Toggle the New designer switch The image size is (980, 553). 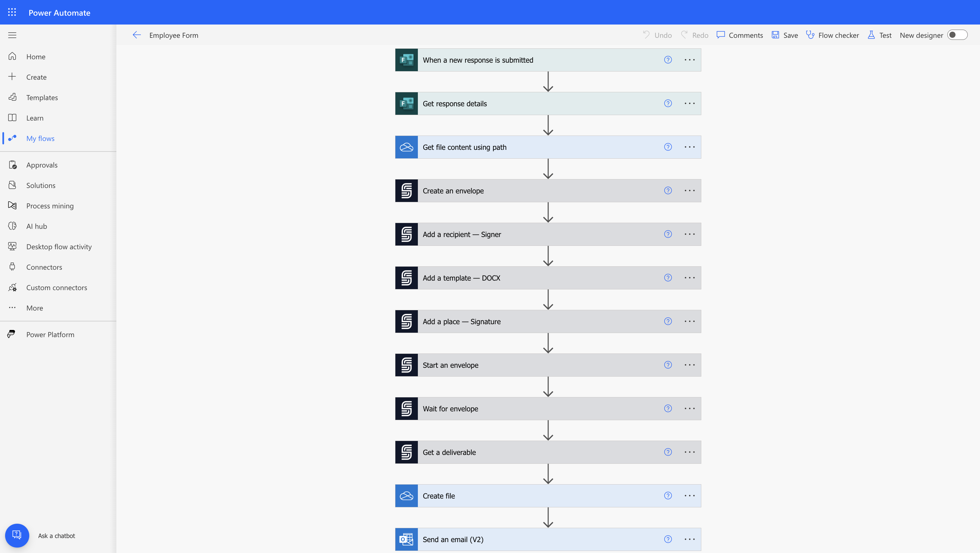[957, 35]
